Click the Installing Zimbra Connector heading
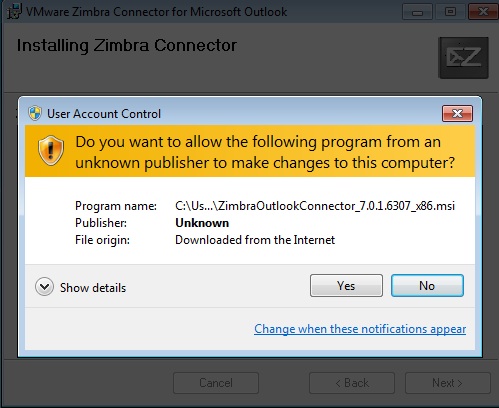 [127, 45]
